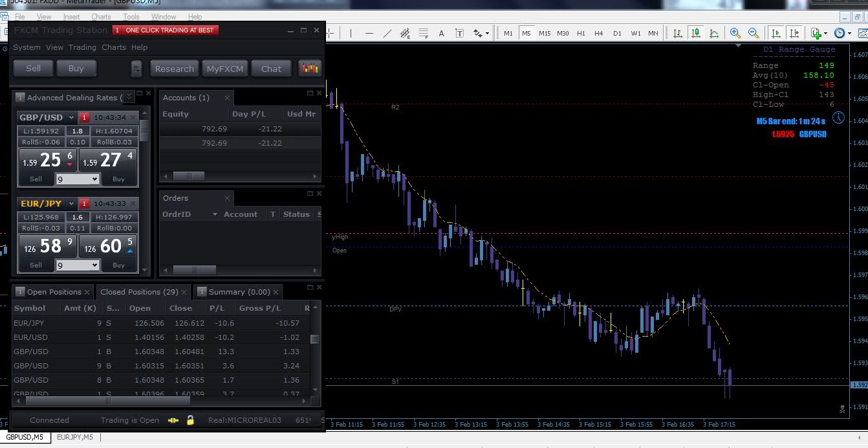Select the H4 timeframe button
This screenshot has height=448, width=868.
(x=599, y=33)
